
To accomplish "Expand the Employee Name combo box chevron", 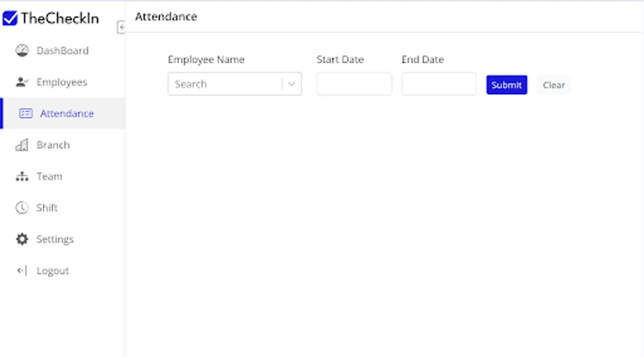I will [x=292, y=84].
